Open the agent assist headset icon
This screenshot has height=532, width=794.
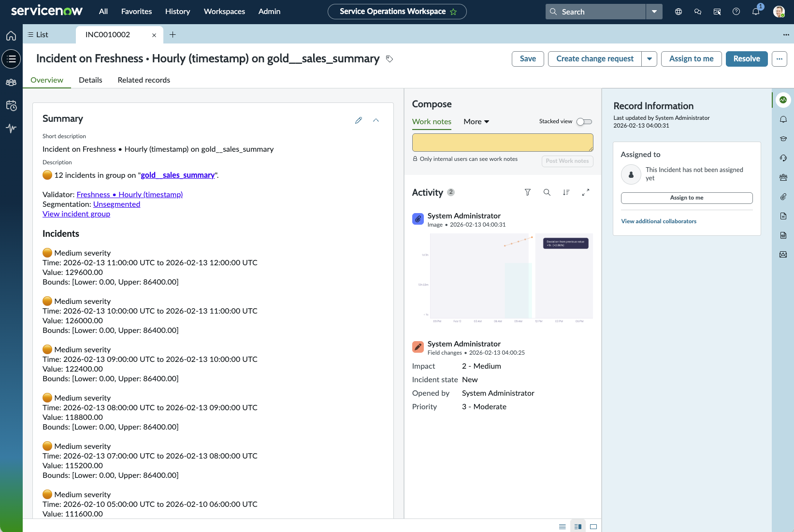(783, 158)
